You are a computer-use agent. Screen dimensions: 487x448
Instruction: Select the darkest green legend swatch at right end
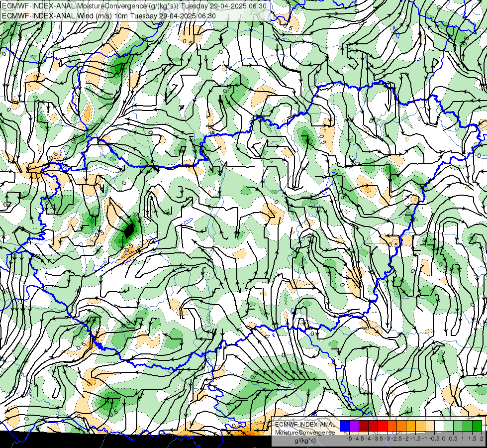(477, 426)
